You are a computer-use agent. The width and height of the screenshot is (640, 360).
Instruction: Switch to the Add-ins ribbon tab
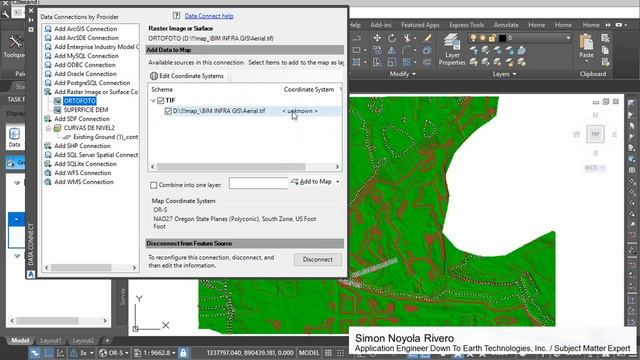[381, 25]
